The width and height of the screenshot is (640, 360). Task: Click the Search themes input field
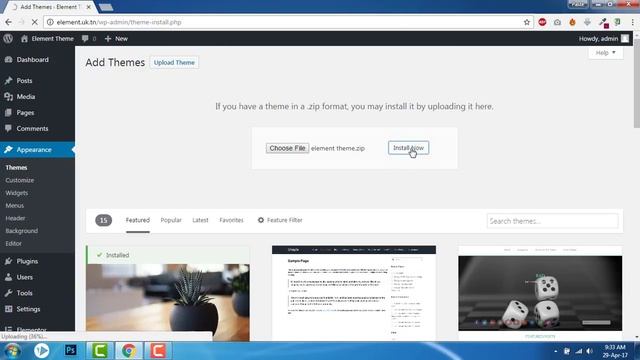coord(552,221)
